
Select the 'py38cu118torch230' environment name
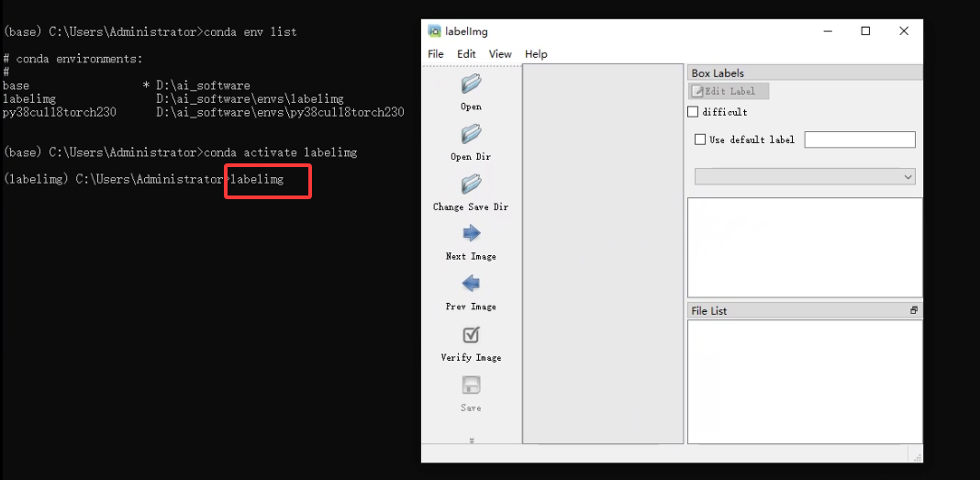click(60, 113)
